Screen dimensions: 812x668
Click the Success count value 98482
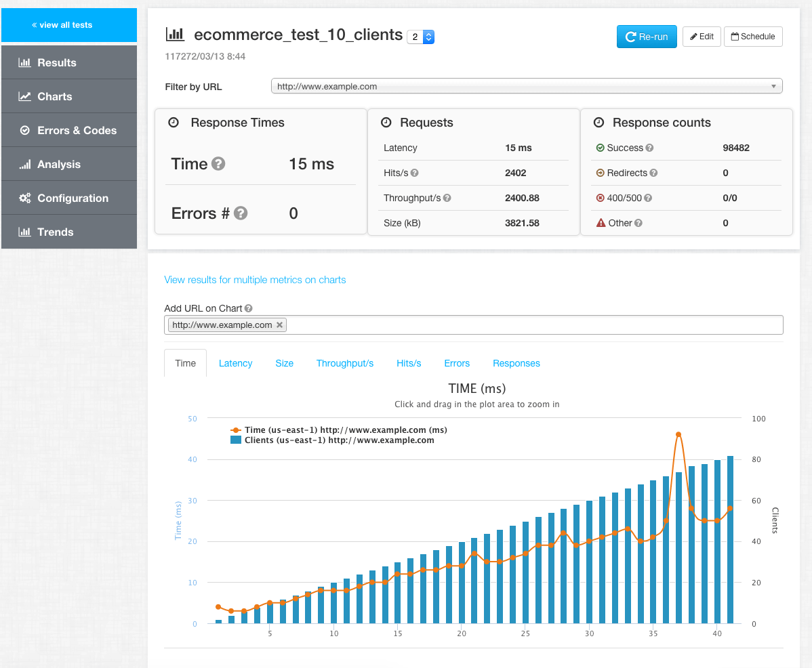click(x=736, y=148)
